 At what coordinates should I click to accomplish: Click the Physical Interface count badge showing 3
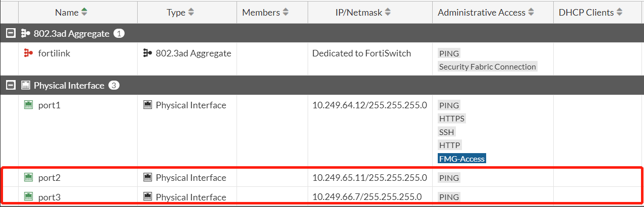click(x=114, y=86)
